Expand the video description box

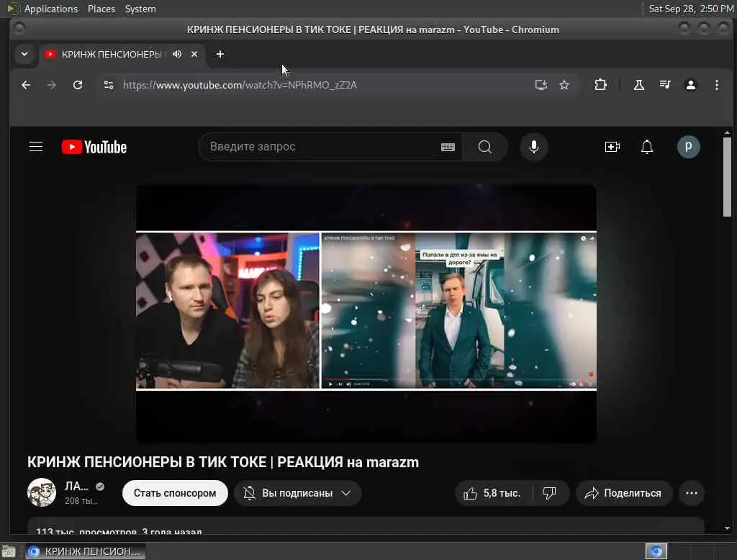(366, 526)
